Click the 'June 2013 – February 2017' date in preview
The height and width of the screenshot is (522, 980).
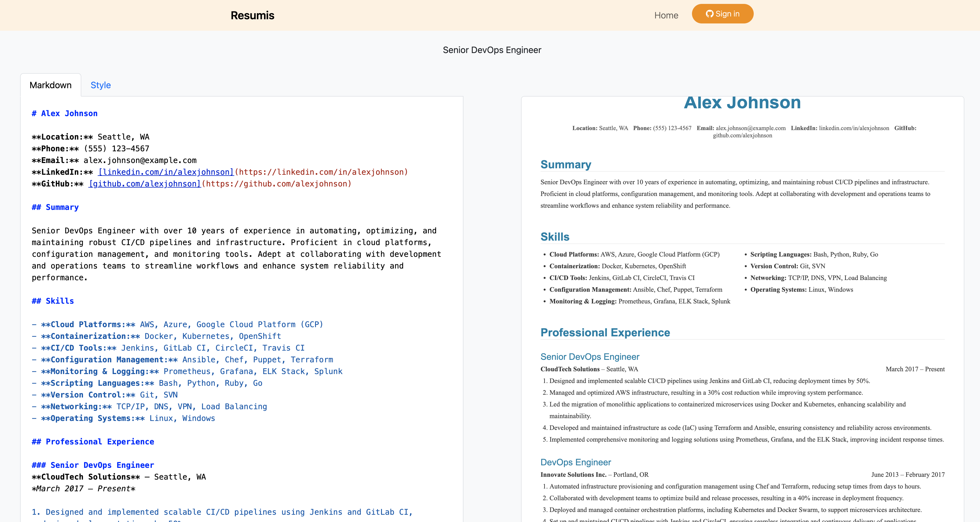point(908,475)
